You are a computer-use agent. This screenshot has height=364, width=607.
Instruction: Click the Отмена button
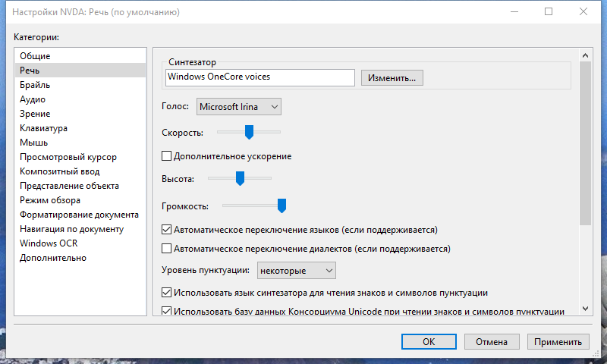pos(492,341)
